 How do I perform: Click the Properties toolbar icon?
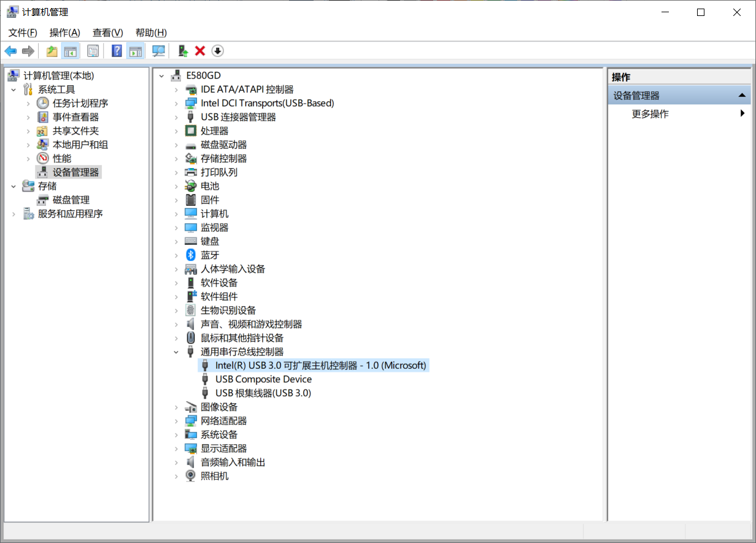tap(93, 51)
